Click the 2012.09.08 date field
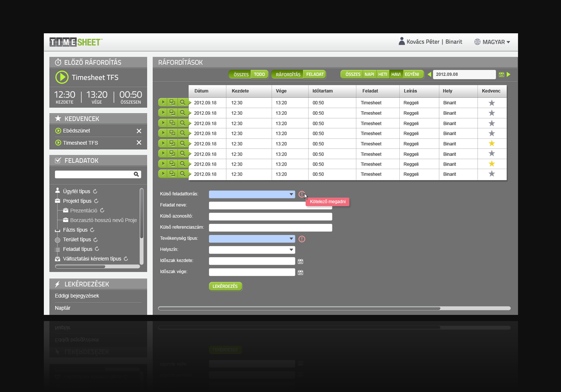 (x=464, y=74)
